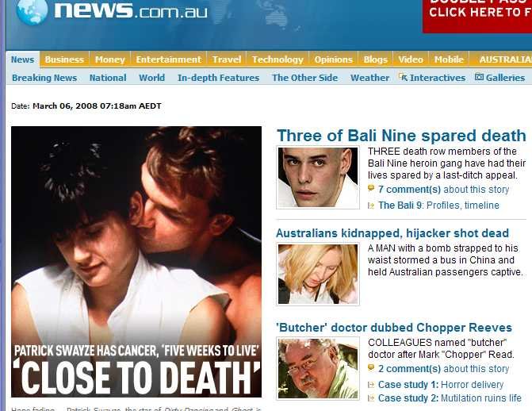Screen dimensions: 532x411
Task: Click the Patrick Swayze Close to Death feature image
Action: pyautogui.click(x=136, y=262)
